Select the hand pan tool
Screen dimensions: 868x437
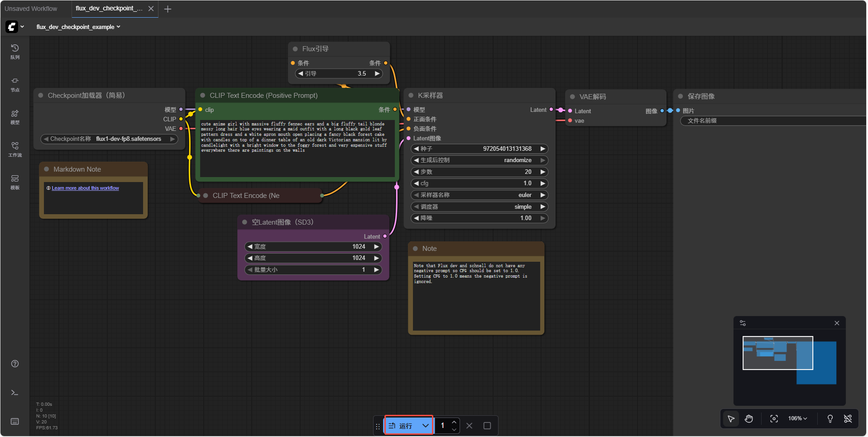pyautogui.click(x=749, y=419)
